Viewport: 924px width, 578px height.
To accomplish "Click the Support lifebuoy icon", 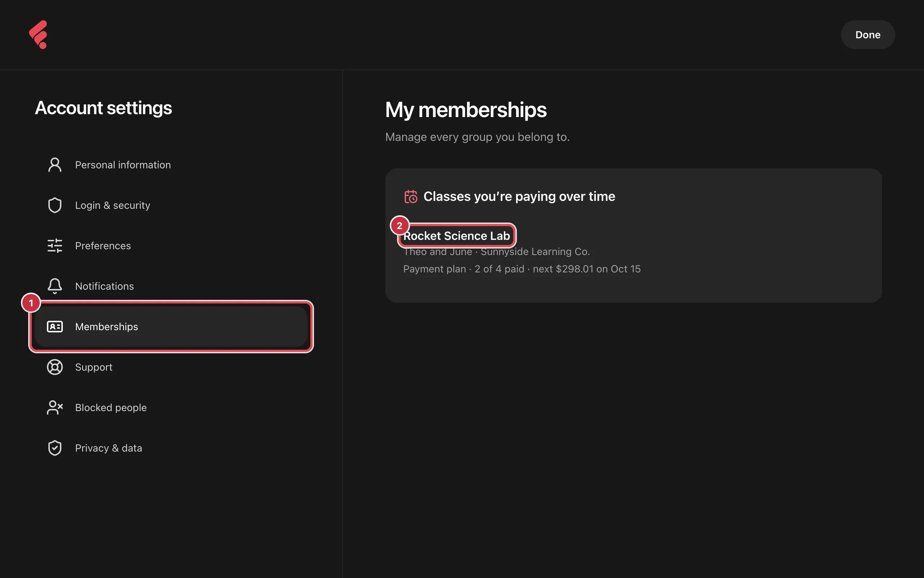I will (55, 367).
